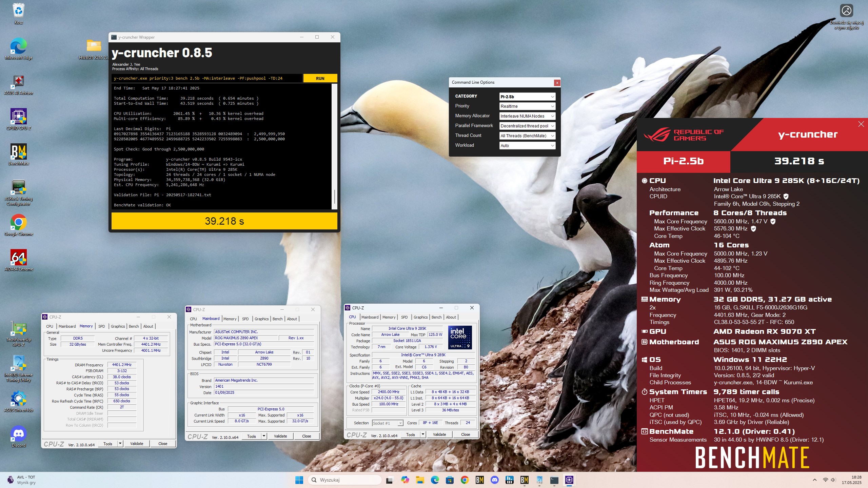The height and width of the screenshot is (488, 868).
Task: Open the Workload dropdown set to Auto
Action: [x=527, y=146]
